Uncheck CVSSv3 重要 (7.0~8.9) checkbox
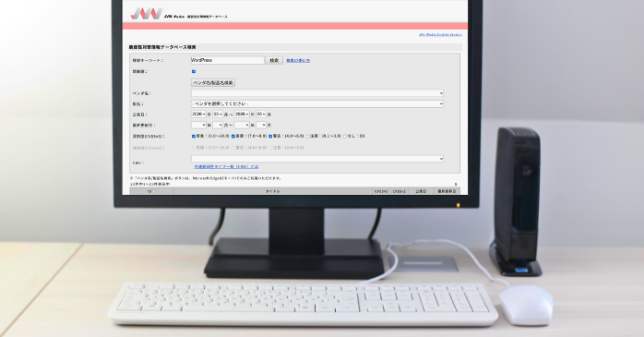Viewport: 644px width, 337px height. 233,136
